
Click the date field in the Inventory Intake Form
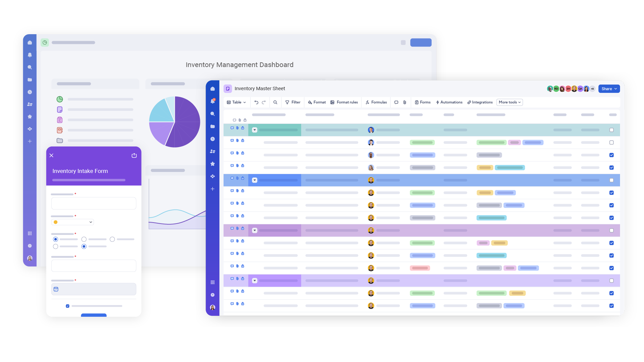pyautogui.click(x=94, y=289)
